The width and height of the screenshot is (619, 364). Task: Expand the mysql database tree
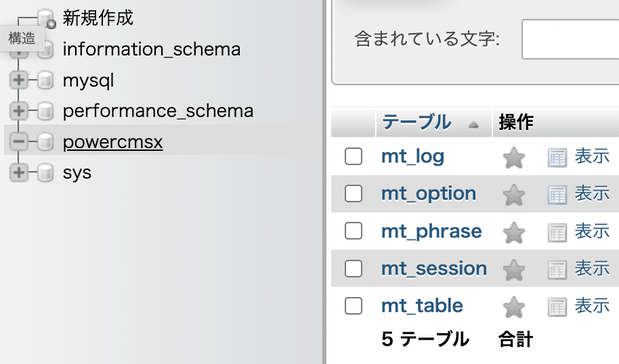[x=18, y=80]
